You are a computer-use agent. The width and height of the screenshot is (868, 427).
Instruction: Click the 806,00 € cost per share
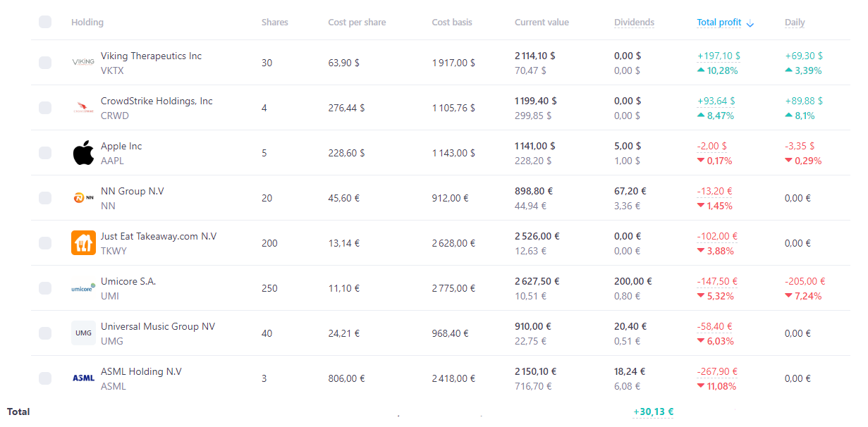click(x=346, y=378)
